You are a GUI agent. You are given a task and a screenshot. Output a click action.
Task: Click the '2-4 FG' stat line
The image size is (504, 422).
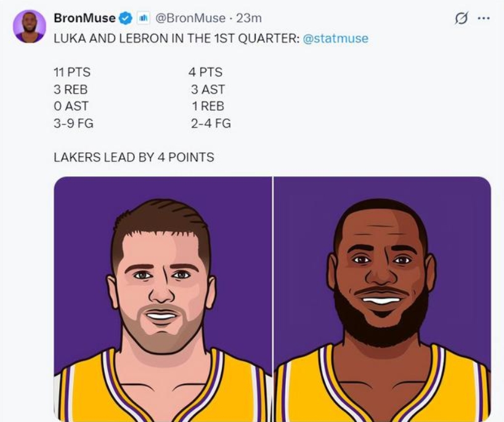[211, 123]
